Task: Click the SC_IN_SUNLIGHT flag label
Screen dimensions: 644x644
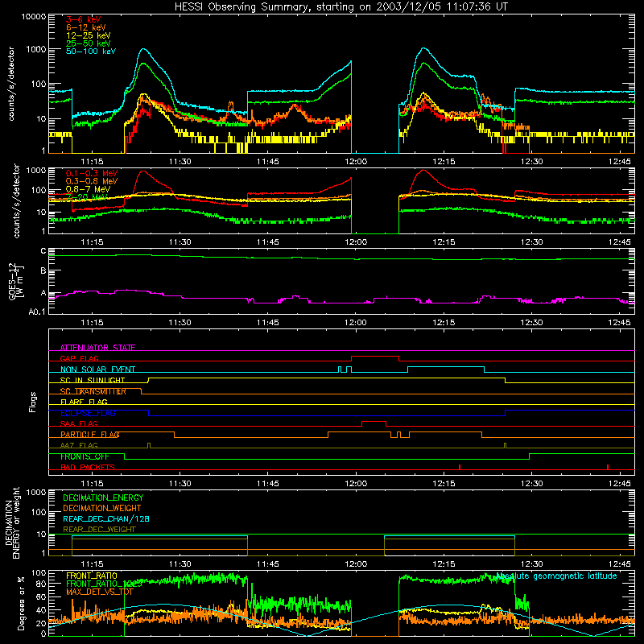Action: (93, 380)
